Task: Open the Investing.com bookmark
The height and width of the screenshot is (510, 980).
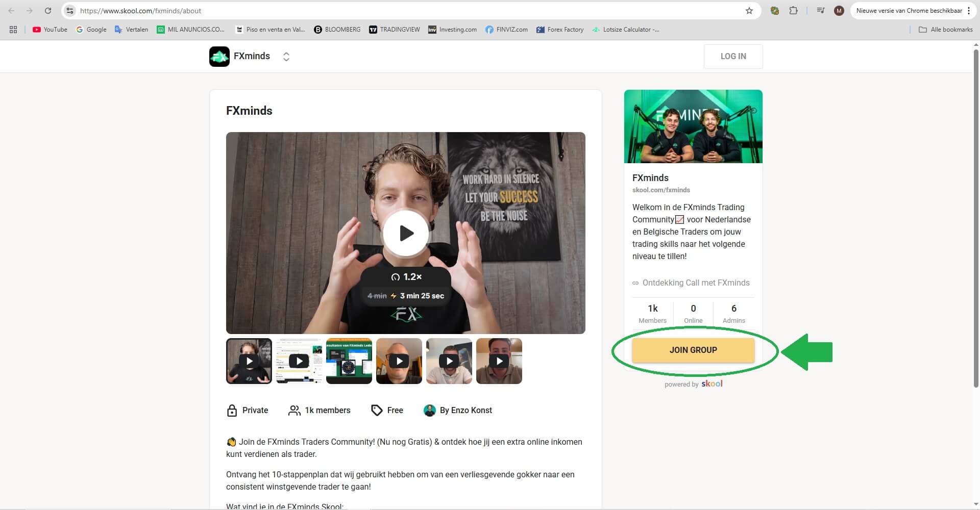Action: 452,30
